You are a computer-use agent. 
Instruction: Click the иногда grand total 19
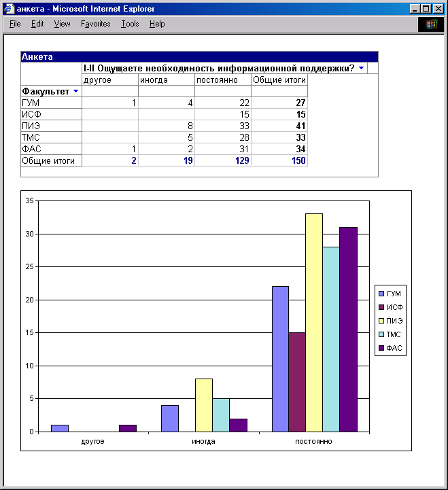click(167, 160)
